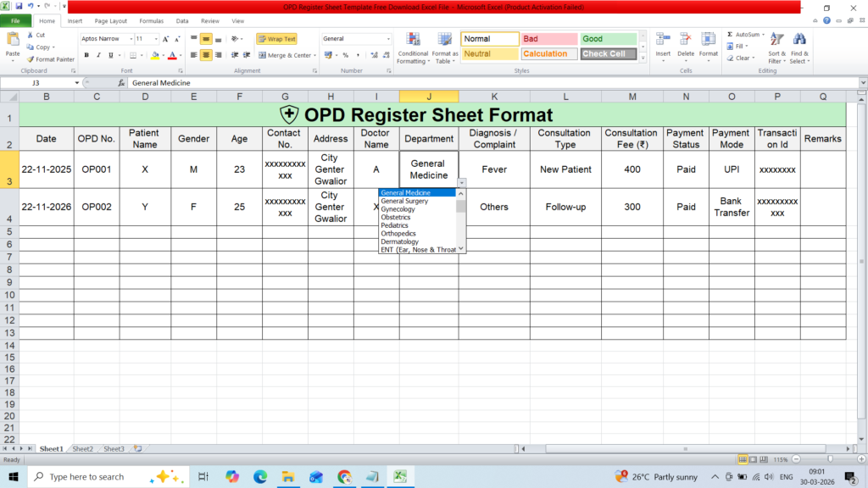The image size is (868, 488).
Task: Expand the font name dropdown
Action: 131,39
